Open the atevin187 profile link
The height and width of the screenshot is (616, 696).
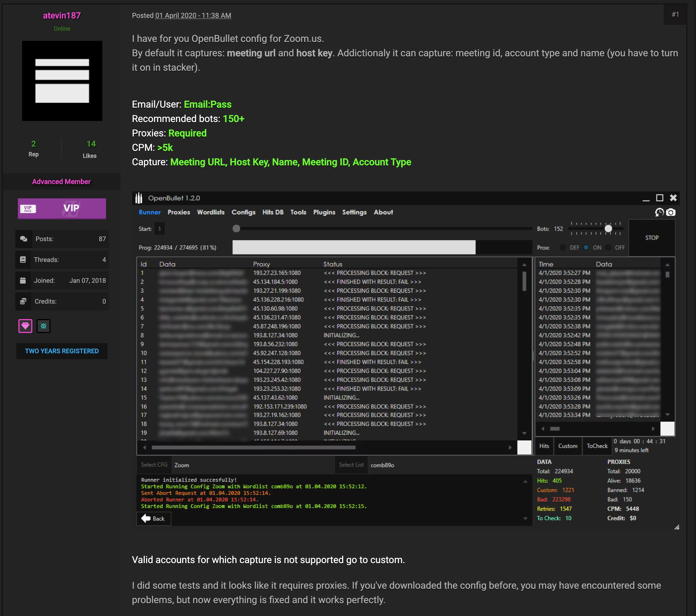[62, 15]
